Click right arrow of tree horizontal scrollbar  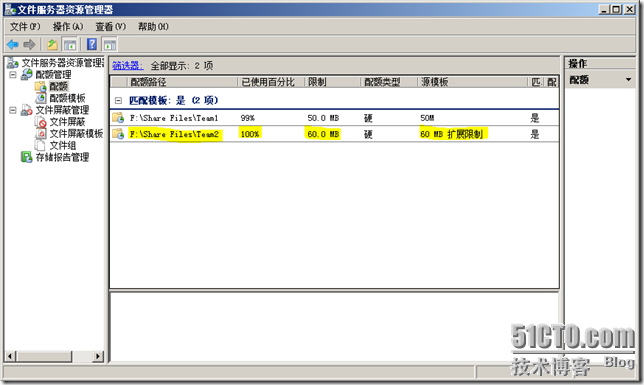click(98, 356)
